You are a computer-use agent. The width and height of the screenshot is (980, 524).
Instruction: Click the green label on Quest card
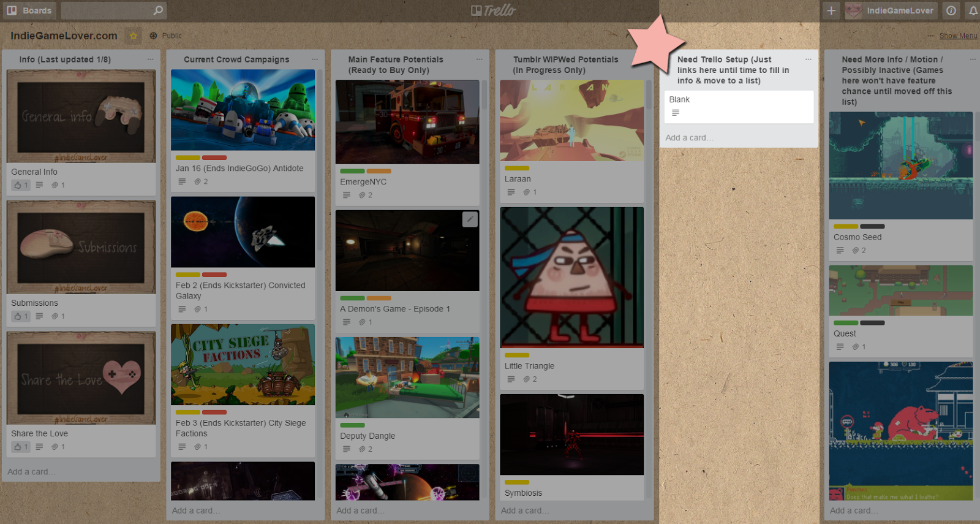(846, 323)
